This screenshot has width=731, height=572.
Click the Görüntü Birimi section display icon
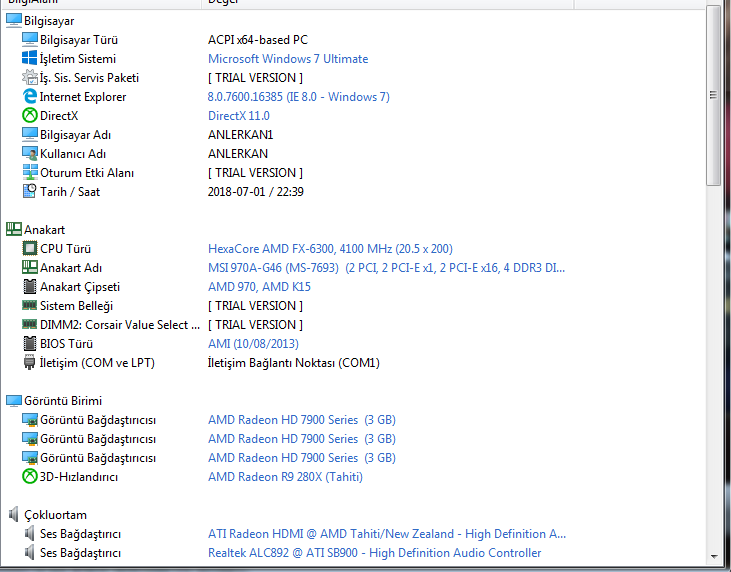[14, 400]
